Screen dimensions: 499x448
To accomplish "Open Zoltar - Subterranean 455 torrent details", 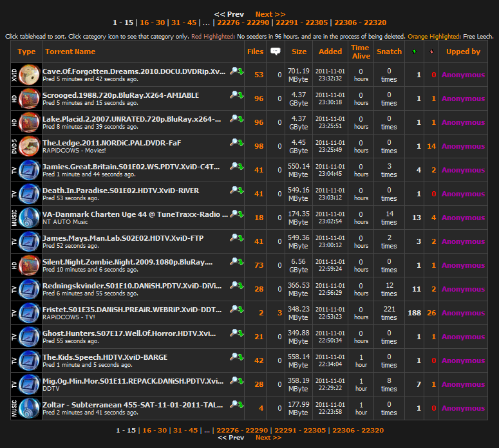I will click(133, 405).
